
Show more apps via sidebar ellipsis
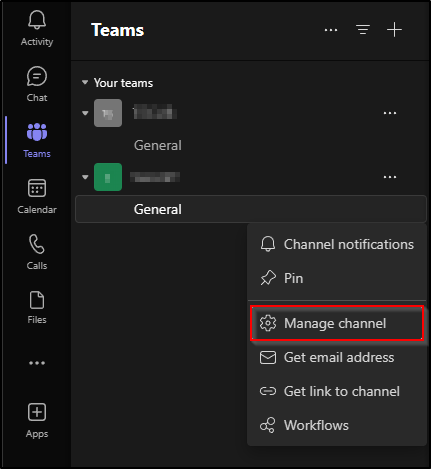(37, 363)
